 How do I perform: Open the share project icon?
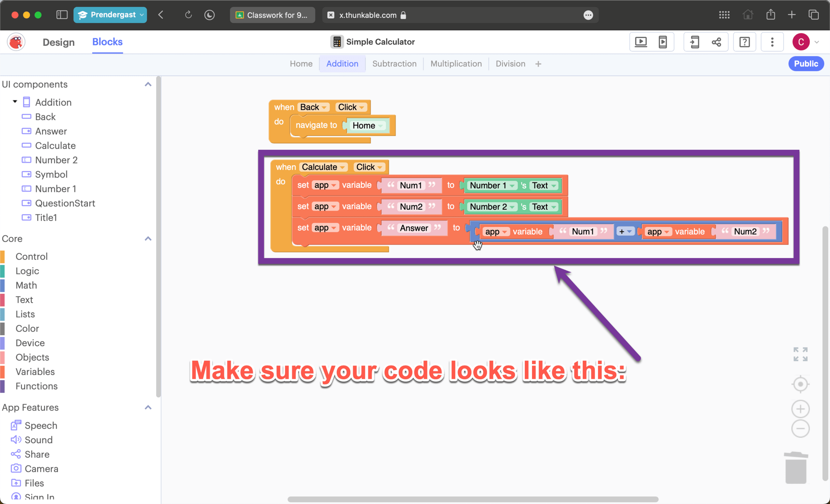click(716, 42)
